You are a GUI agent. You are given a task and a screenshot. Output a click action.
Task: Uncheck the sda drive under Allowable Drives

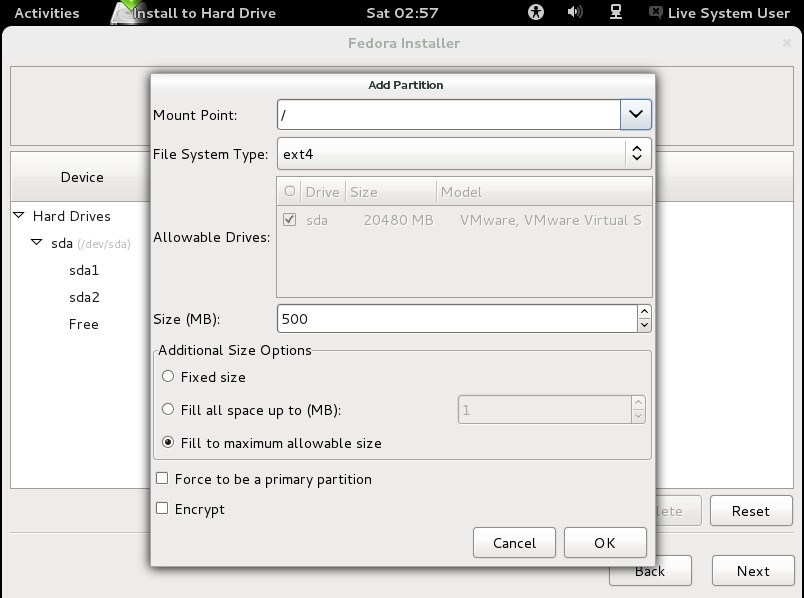[x=290, y=220]
